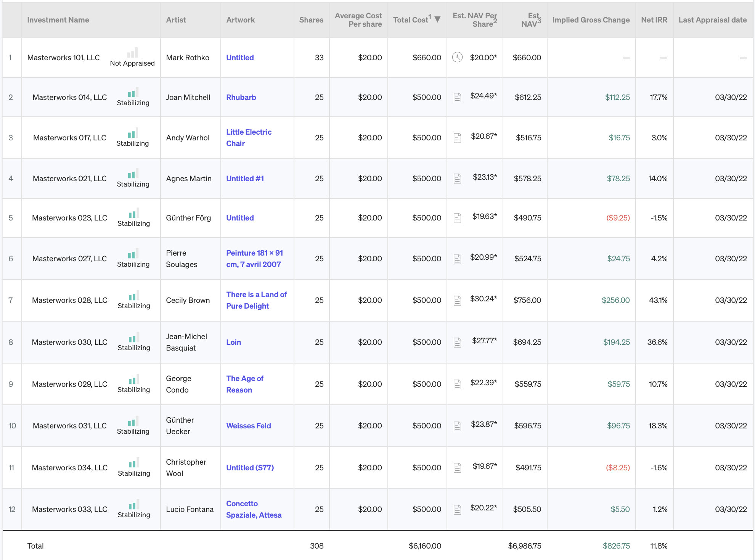Open There is a Land of Pure Delight
Viewport: 755px width, 560px height.
pyautogui.click(x=256, y=300)
